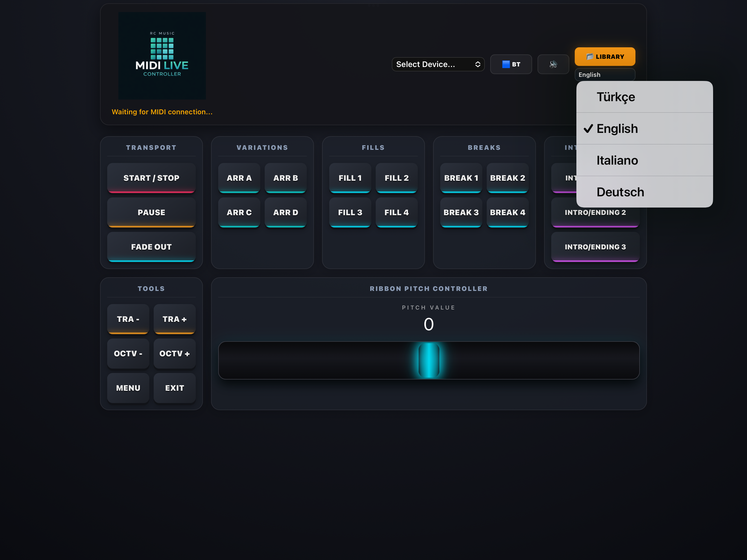Select variation ARR C
Viewport: 747px width, 560px height.
tap(239, 212)
